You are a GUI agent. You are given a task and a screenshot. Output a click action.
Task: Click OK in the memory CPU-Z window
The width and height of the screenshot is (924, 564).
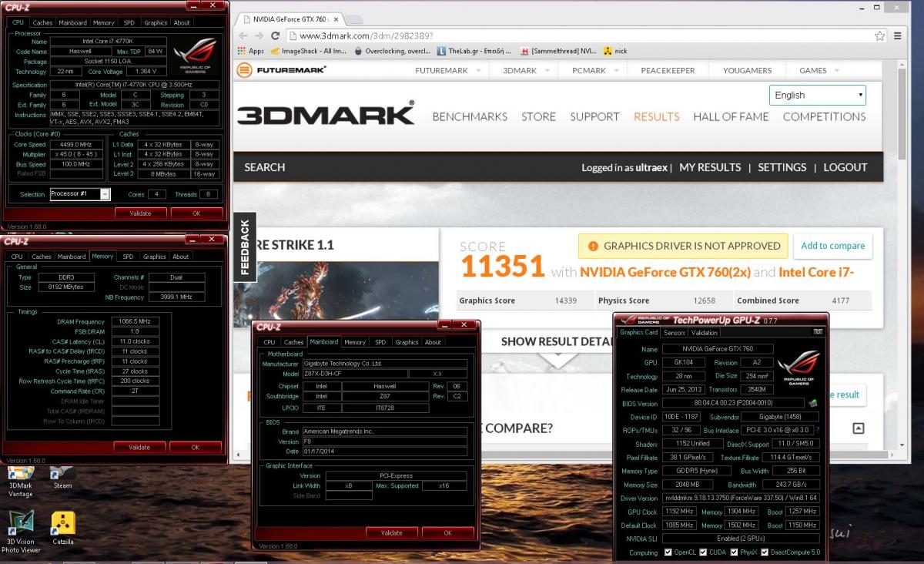click(x=196, y=447)
